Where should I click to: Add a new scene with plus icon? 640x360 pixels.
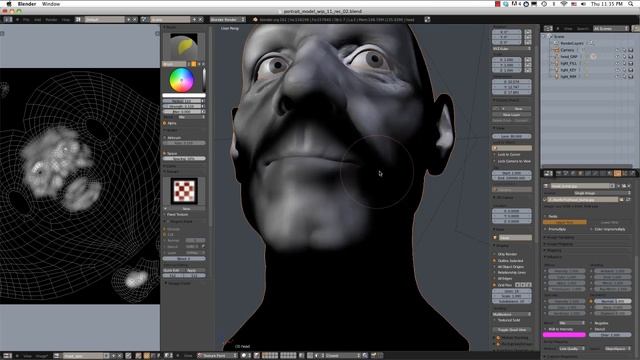[x=194, y=19]
